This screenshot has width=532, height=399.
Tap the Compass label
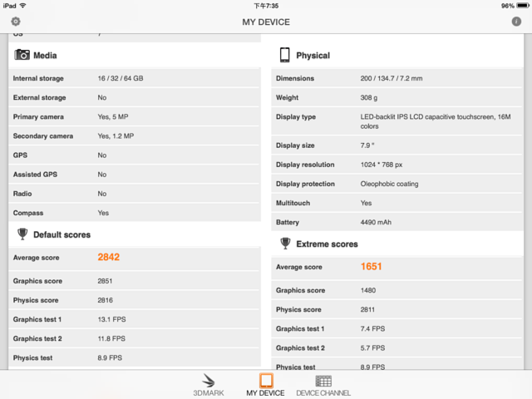[28, 213]
